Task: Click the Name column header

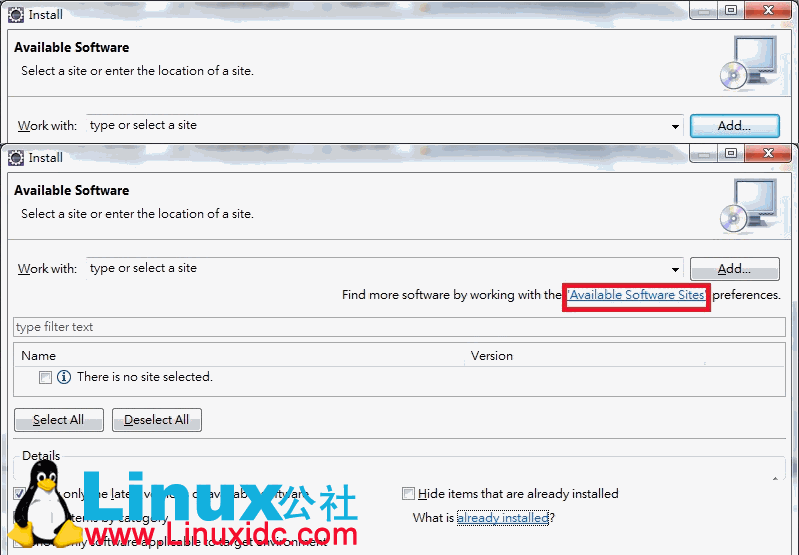Action: point(39,356)
